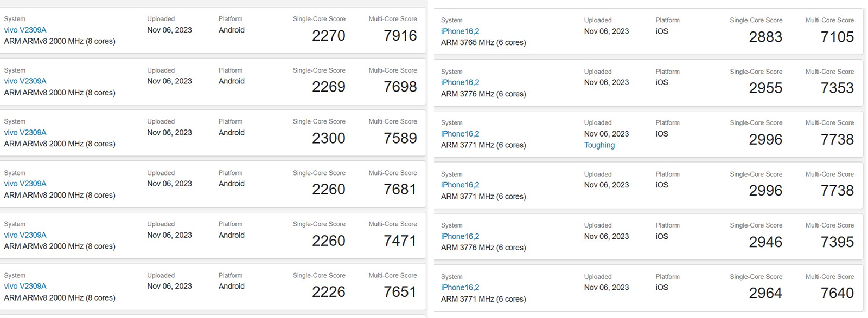Select the 7471 multi-core score
Image resolution: width=868 pixels, height=318 pixels.
[x=400, y=241]
